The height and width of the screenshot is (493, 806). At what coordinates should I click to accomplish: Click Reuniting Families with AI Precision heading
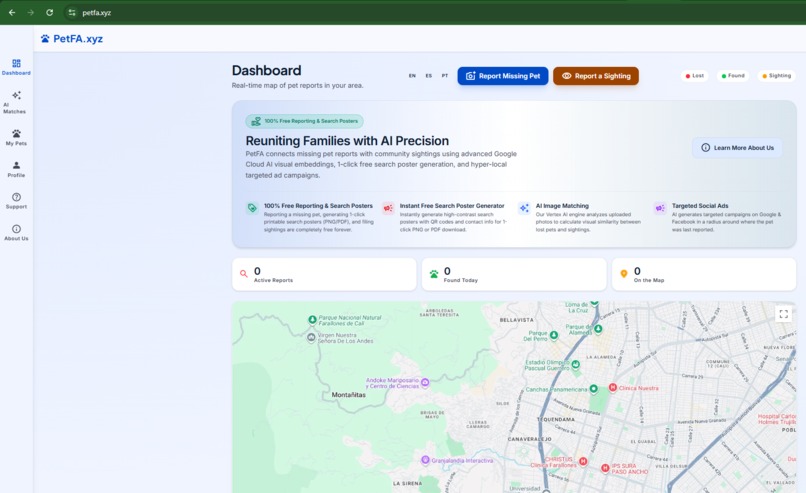(x=347, y=141)
